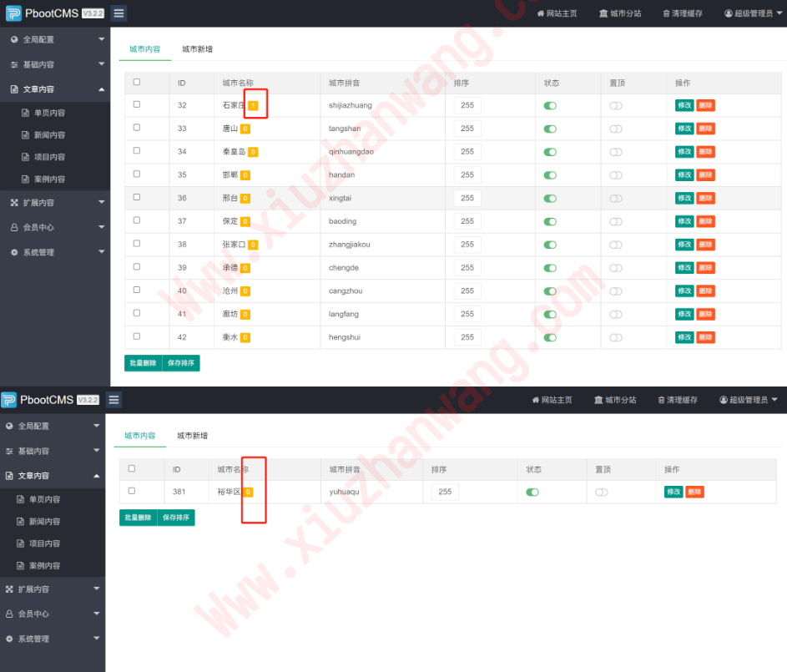This screenshot has height=672, width=787.
Task: Click the PbootCMS logo in the lower header
Action: (x=9, y=400)
